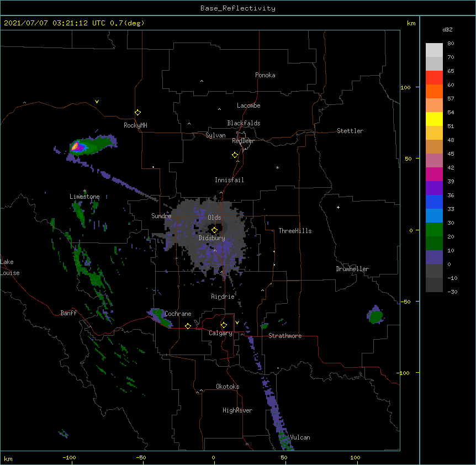Click the Sundre label
This screenshot has height=465, width=476.
click(161, 216)
